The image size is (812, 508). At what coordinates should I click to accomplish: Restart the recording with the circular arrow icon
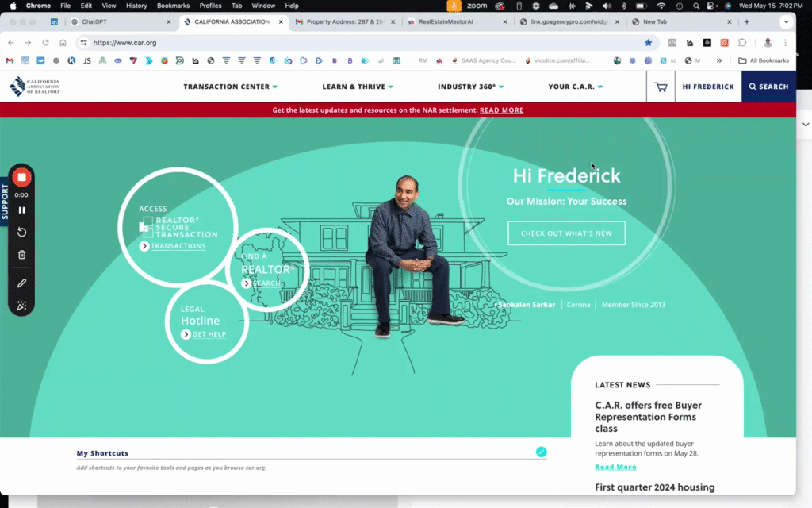tap(21, 233)
